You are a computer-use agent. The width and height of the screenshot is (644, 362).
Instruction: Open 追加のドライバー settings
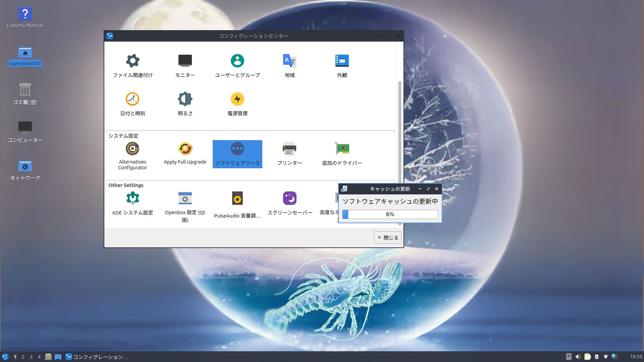[x=342, y=149]
